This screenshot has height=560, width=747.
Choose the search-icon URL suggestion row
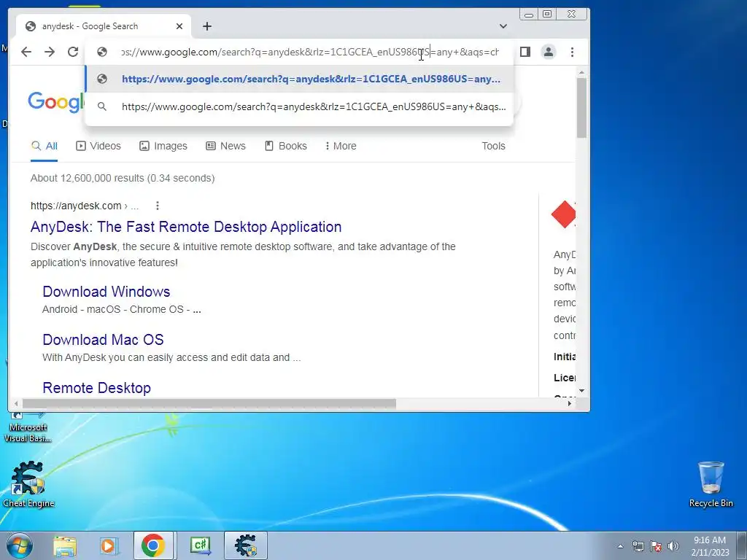(x=299, y=106)
